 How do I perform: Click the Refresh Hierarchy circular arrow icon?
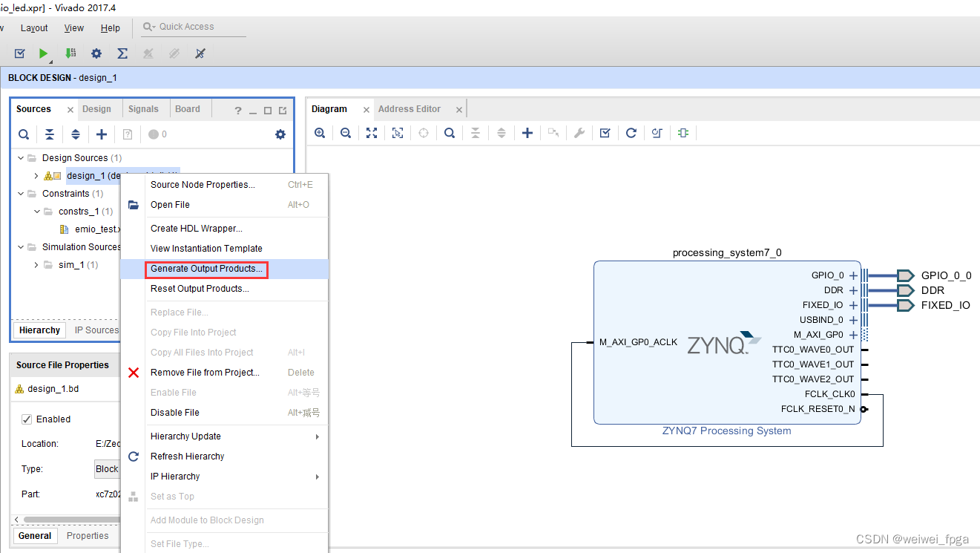click(x=134, y=457)
